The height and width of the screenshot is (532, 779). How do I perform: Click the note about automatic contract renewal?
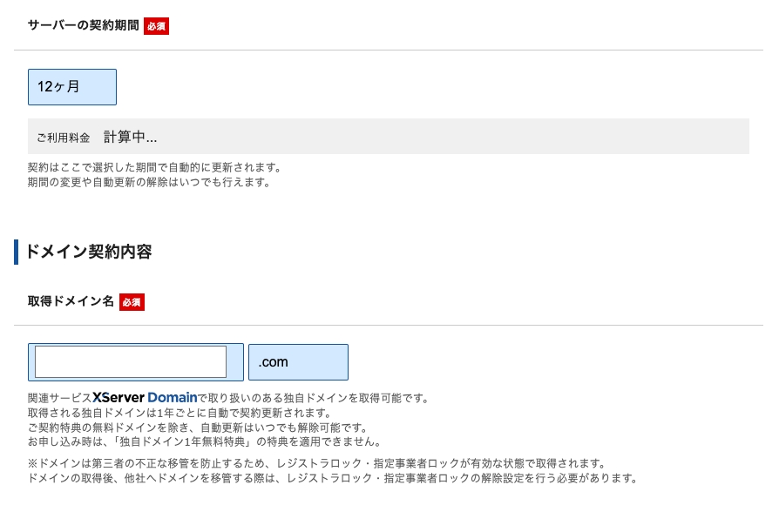pyautogui.click(x=153, y=167)
